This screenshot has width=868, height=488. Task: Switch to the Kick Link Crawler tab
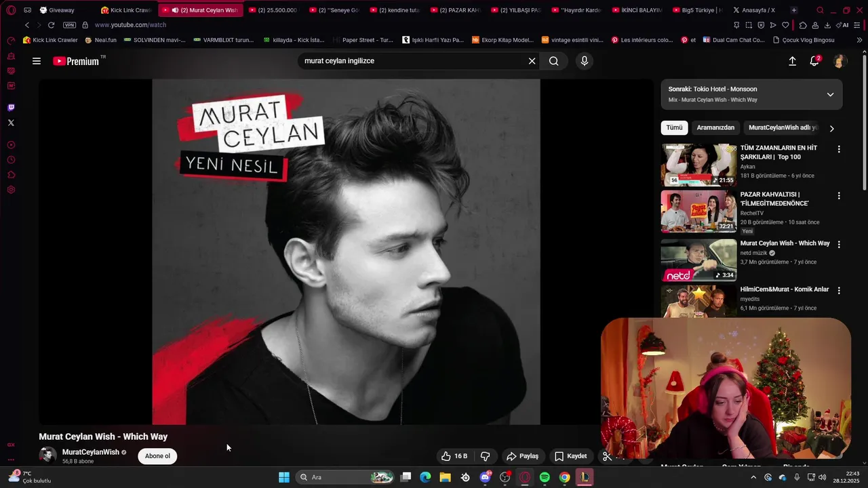click(127, 10)
